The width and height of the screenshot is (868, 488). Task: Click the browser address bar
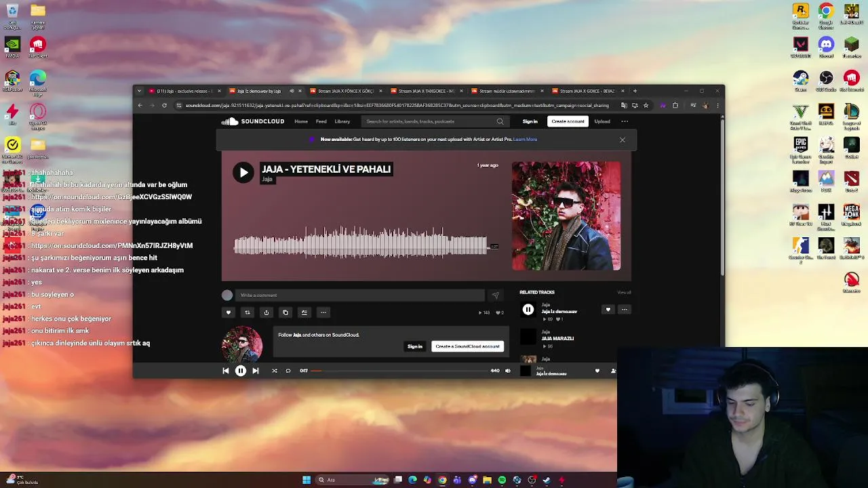tap(397, 105)
